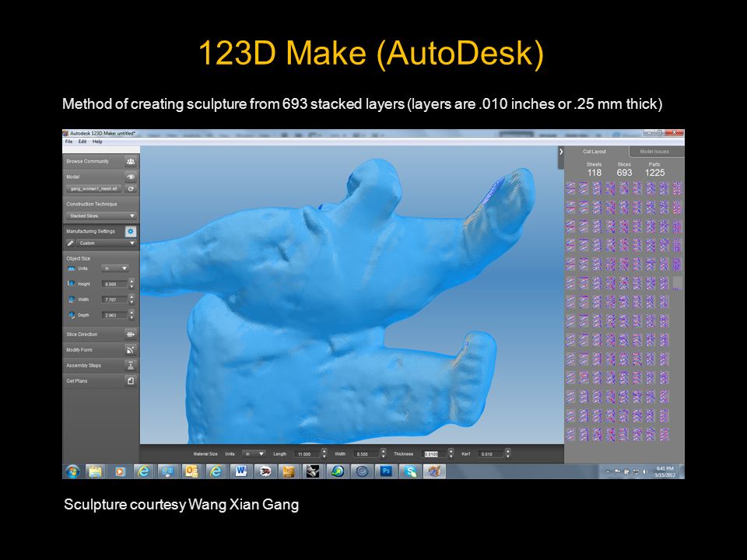The height and width of the screenshot is (560, 747).
Task: Click the system tray volume icon
Action: (644, 472)
